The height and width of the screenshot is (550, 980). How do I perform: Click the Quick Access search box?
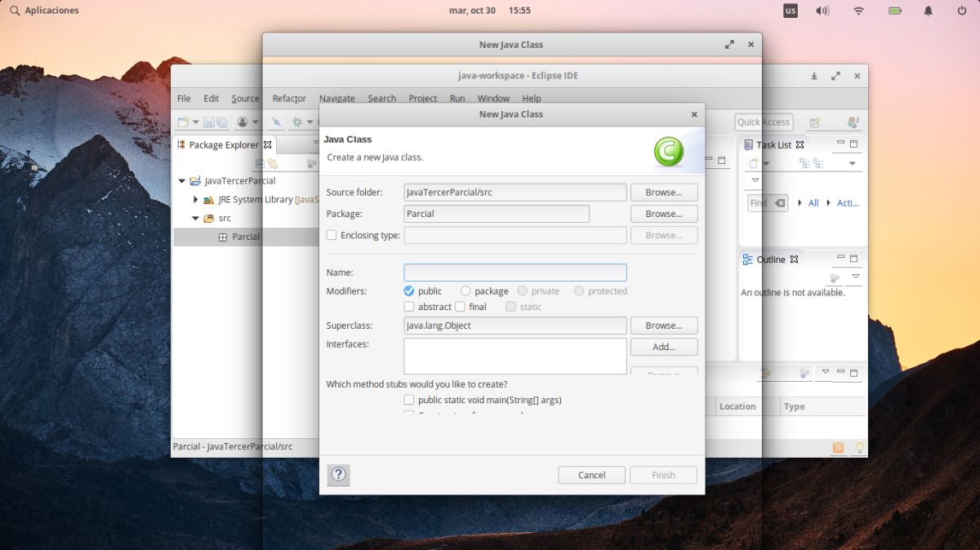pos(764,122)
